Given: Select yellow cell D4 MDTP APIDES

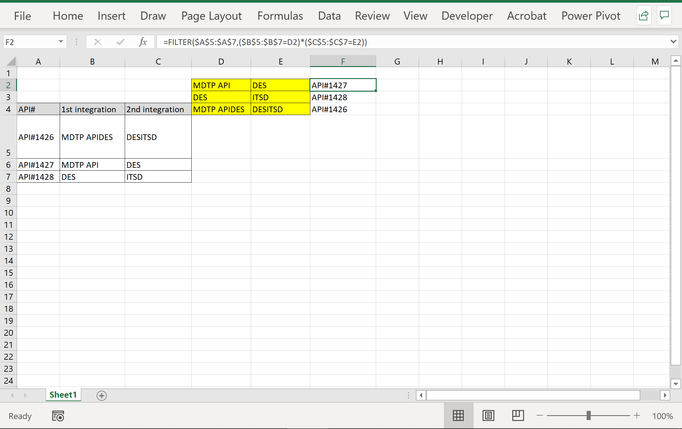Looking at the screenshot, I should click(221, 109).
